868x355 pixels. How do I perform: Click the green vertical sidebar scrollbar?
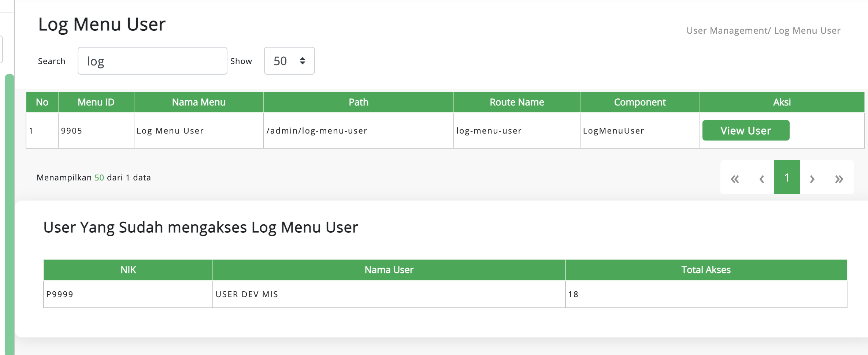pyautogui.click(x=10, y=214)
